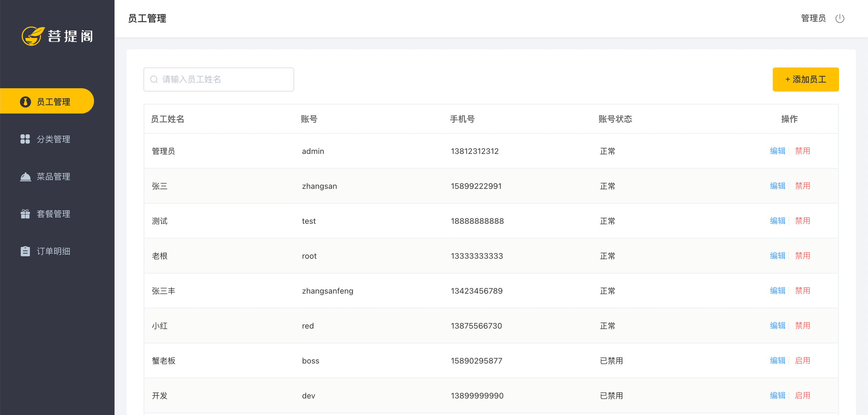Click the 菩提阁 logo
The width and height of the screenshot is (868, 415).
[57, 36]
